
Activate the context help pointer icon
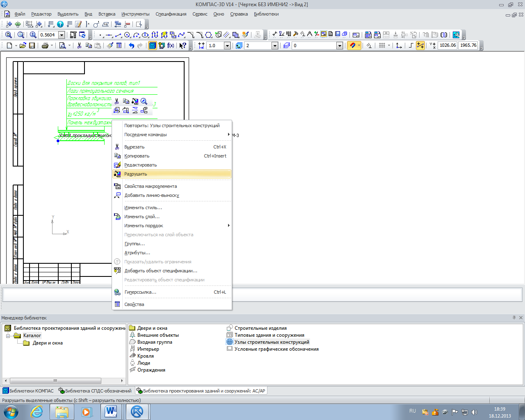183,46
